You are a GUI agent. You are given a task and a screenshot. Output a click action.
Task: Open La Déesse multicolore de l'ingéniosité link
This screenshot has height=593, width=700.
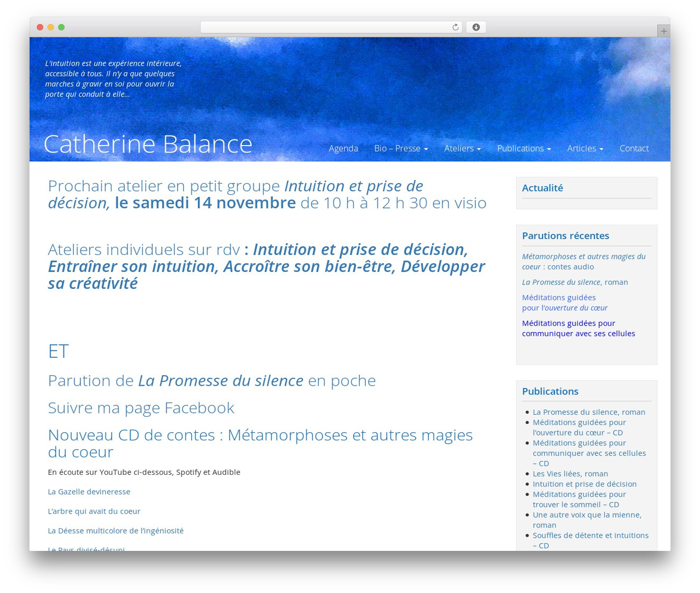click(x=115, y=531)
